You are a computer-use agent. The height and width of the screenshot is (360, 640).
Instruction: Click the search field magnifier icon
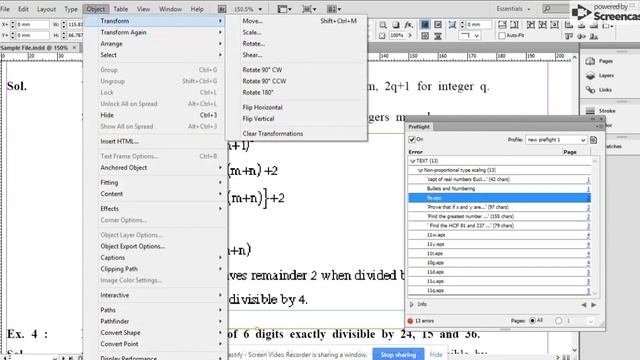[547, 9]
